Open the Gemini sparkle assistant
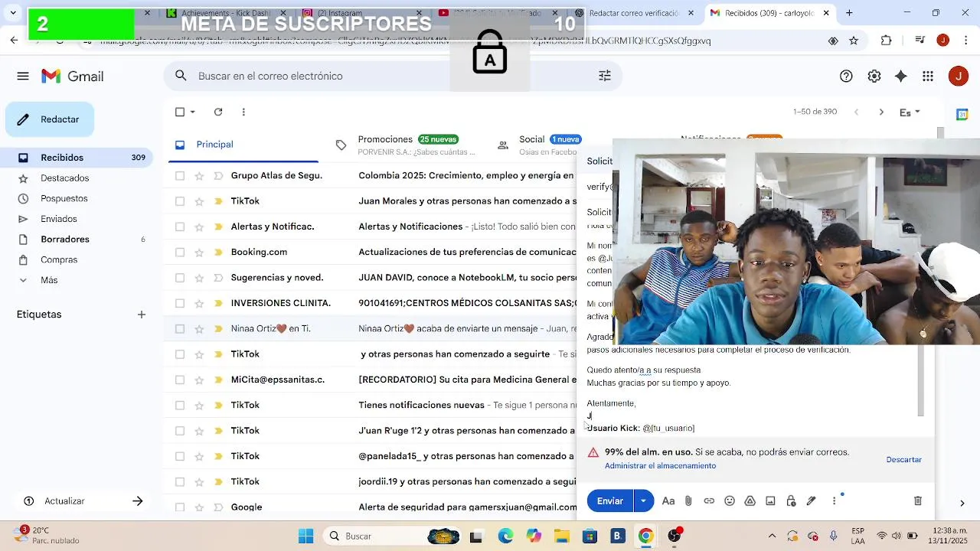Image resolution: width=980 pixels, height=551 pixels. (x=901, y=76)
